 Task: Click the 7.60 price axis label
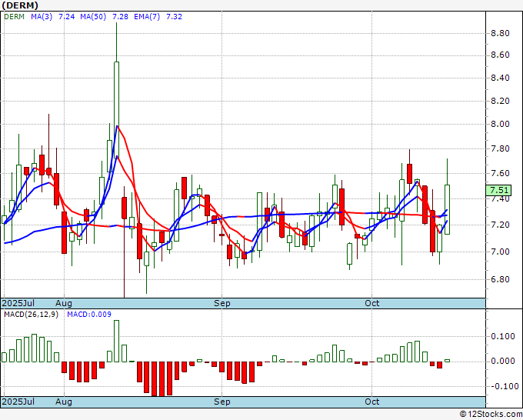click(x=500, y=174)
